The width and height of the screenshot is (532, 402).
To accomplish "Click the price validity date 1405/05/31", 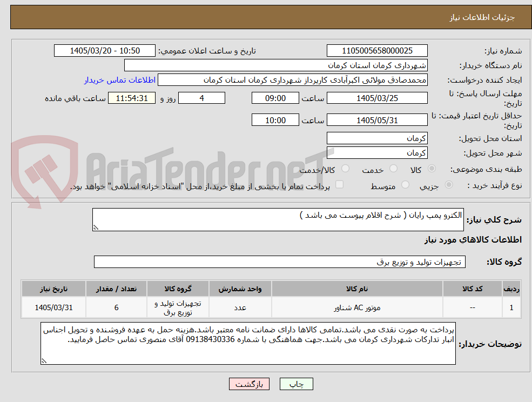I will click(x=377, y=120).
